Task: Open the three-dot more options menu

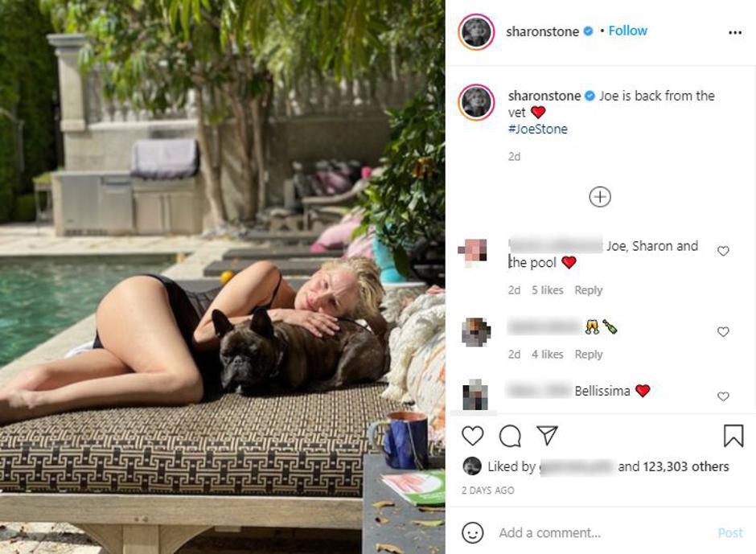Action: 735,32
